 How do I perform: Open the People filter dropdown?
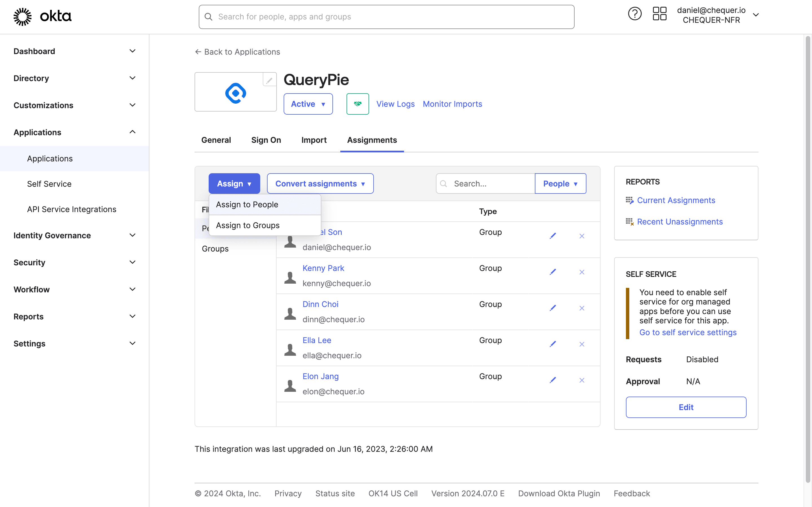pyautogui.click(x=560, y=183)
